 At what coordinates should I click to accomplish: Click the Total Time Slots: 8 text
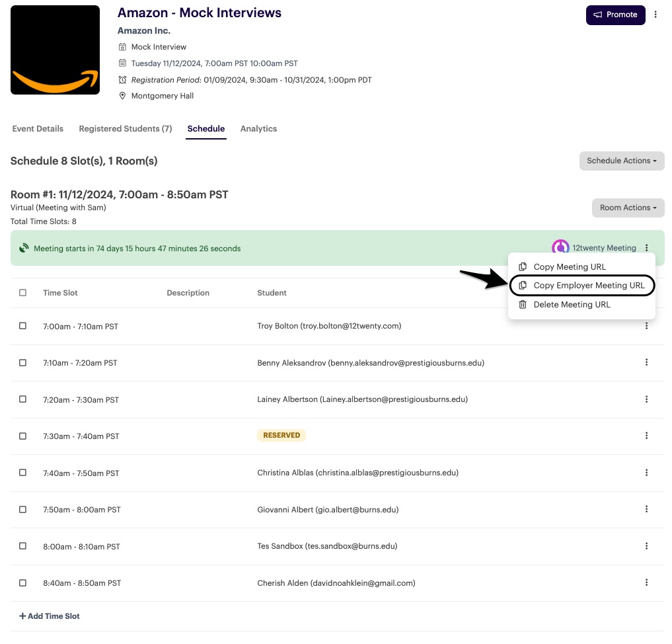(44, 221)
